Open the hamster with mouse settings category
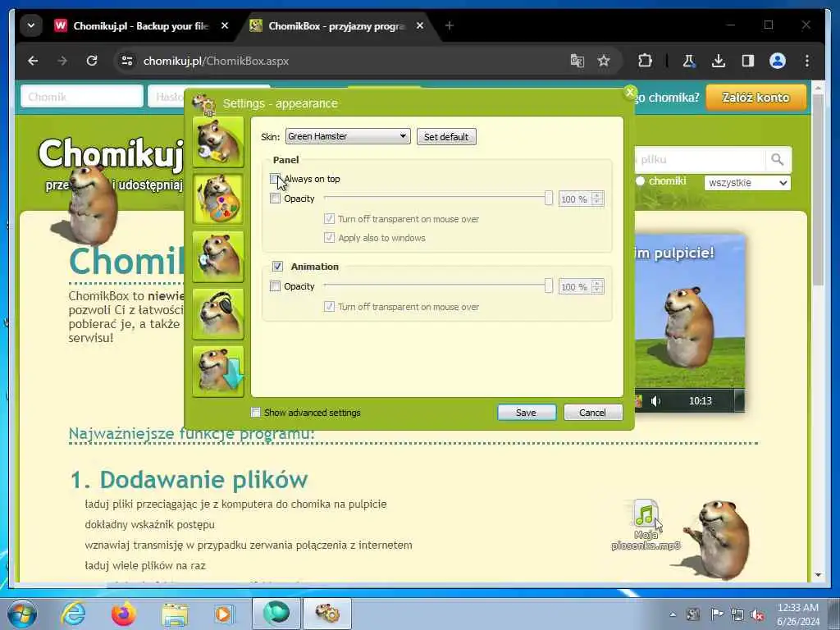This screenshot has width=840, height=630. (218, 257)
